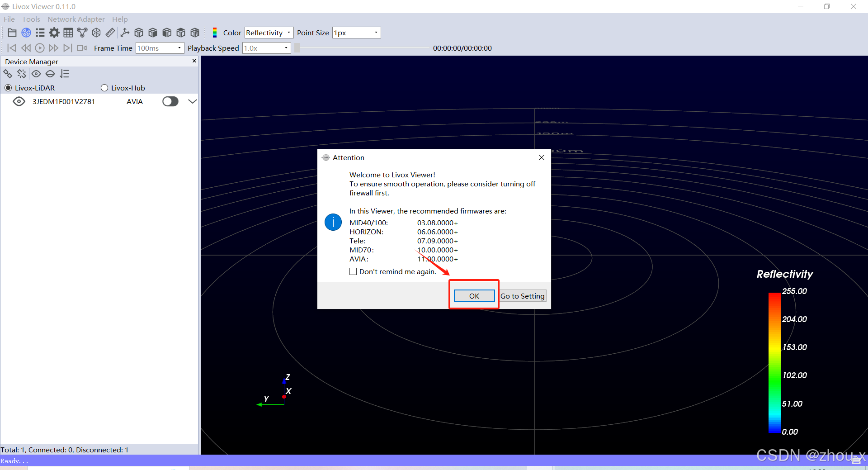Viewport: 868px width, 470px height.
Task: Jump to last frame playback button
Action: coord(67,48)
